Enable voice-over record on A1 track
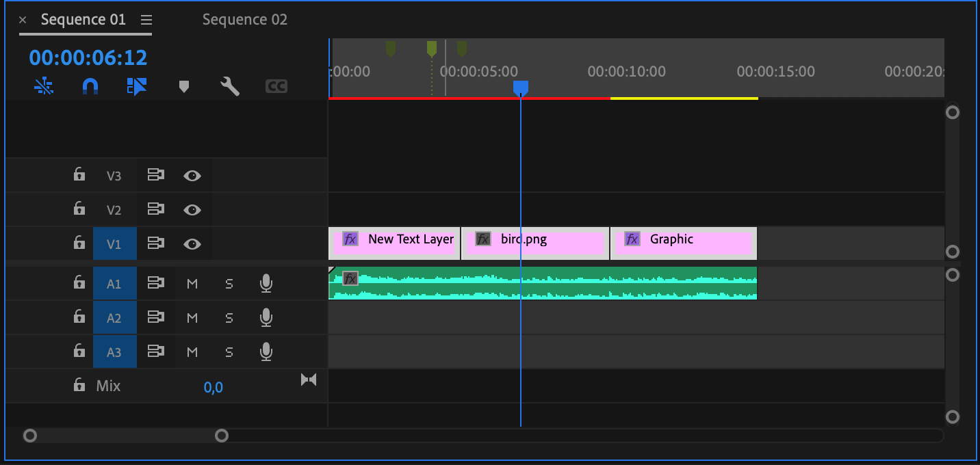 click(x=266, y=283)
